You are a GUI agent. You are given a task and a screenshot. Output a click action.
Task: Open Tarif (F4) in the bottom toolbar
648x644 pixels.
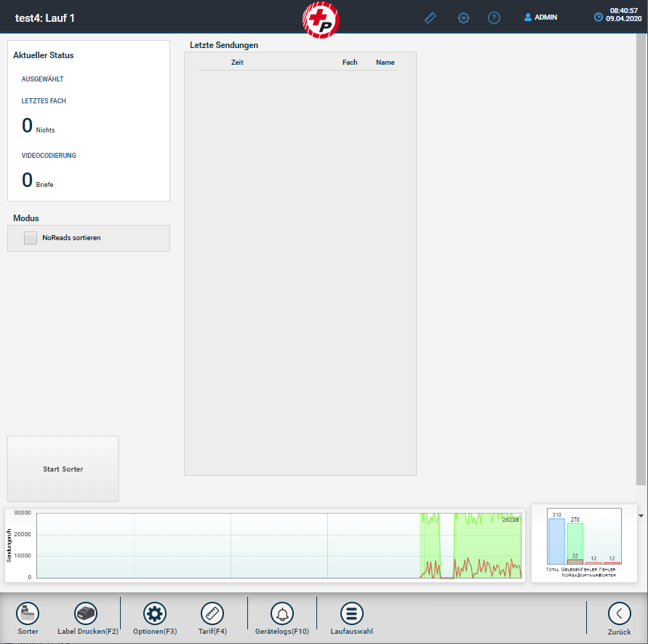tap(212, 613)
